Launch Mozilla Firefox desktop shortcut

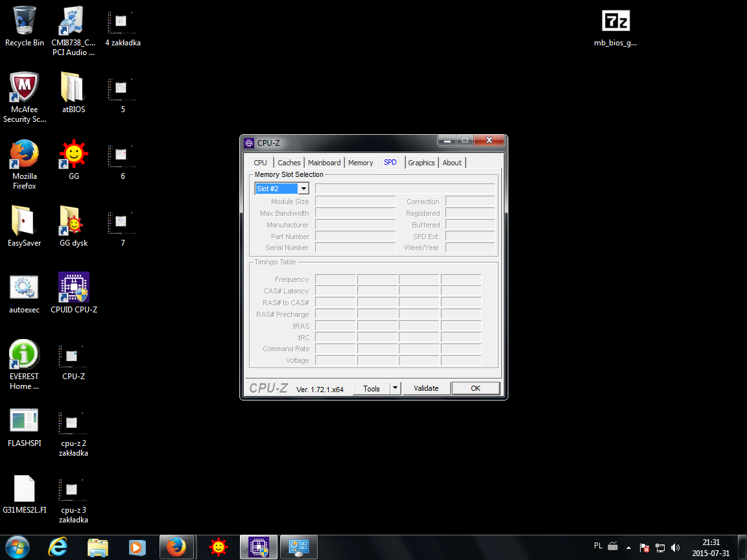pos(24,164)
